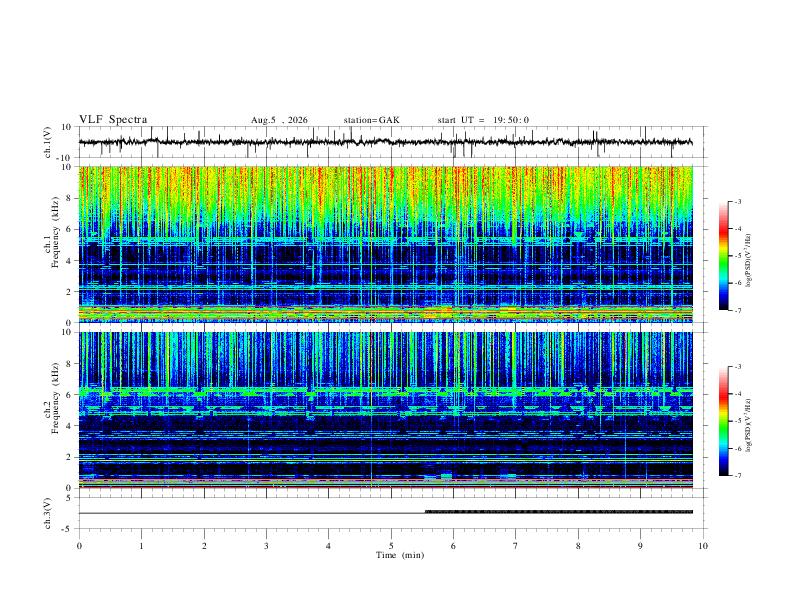Click the ch.3(V) axis label
The image size is (792, 612).
47,513
